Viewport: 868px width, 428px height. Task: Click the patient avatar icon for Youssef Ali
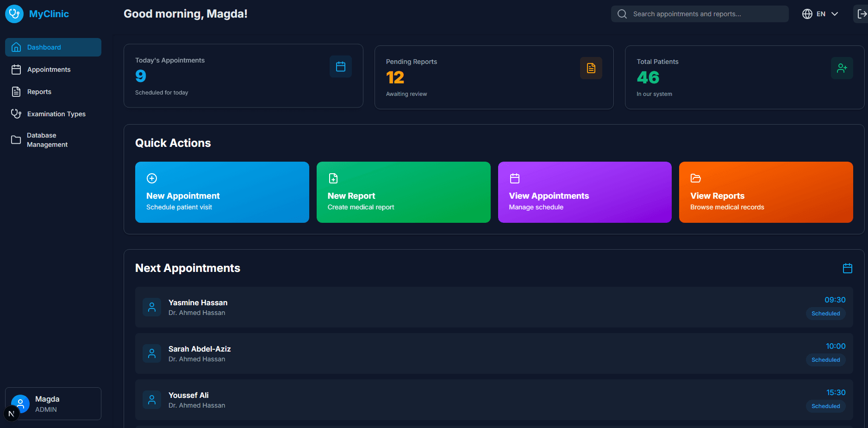point(152,400)
